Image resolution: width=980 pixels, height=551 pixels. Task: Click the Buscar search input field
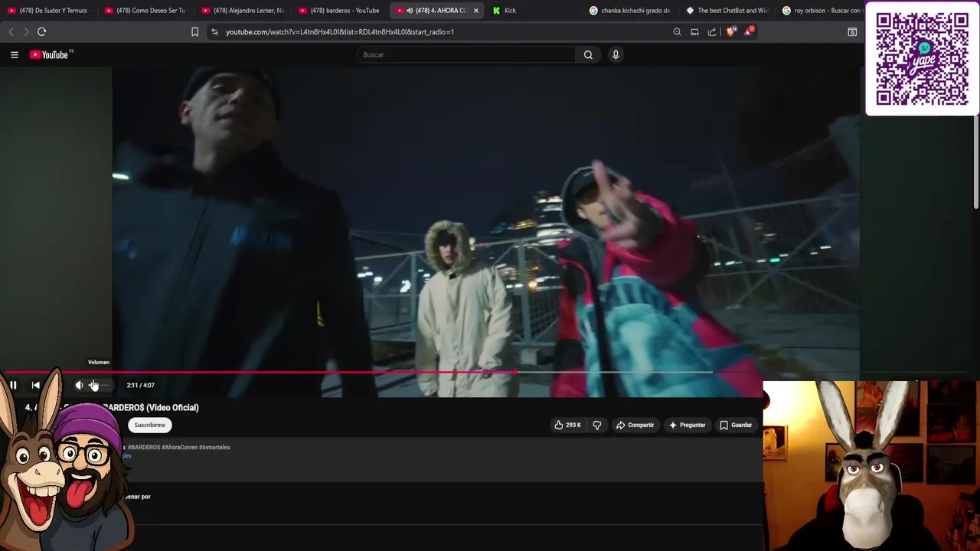pyautogui.click(x=465, y=54)
